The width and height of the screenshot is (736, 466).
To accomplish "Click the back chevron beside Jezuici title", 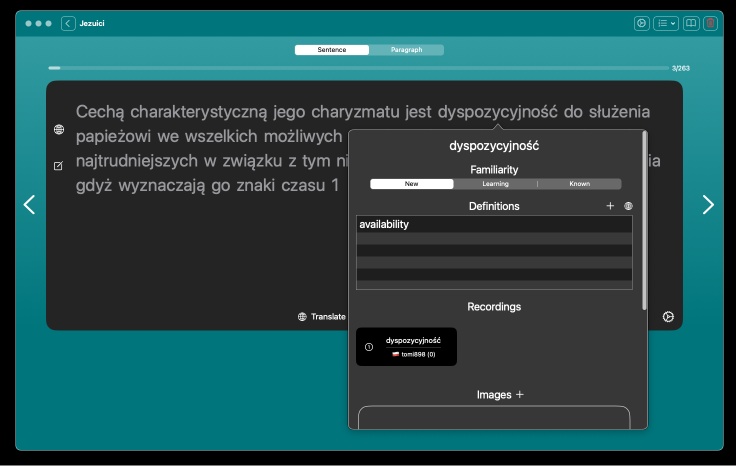I will click(x=68, y=23).
